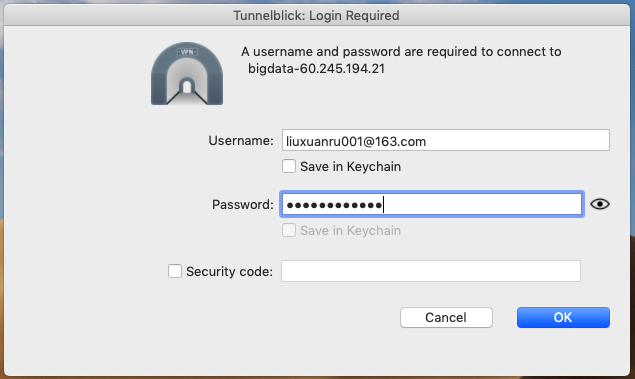
Task: Confirm login with the OK button
Action: tap(563, 317)
